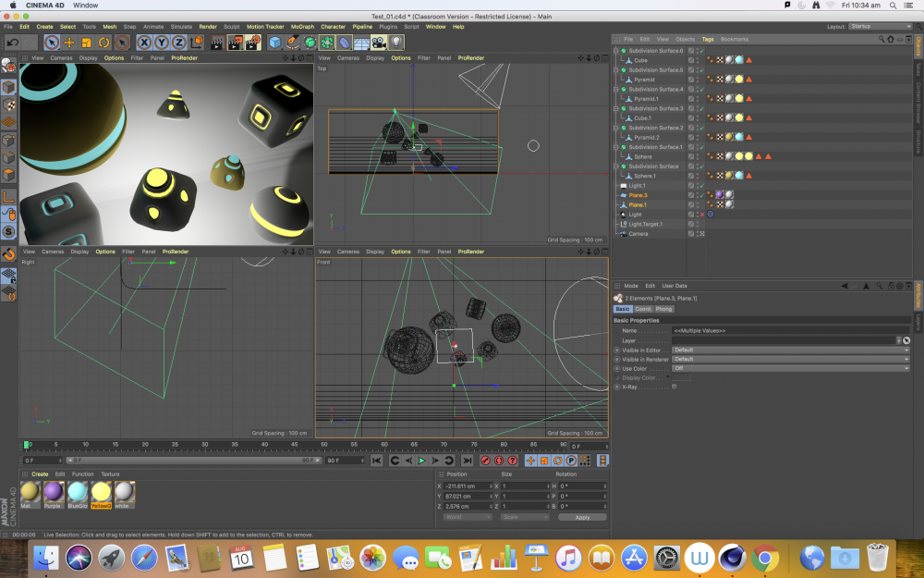
Task: Select the Move tool in top toolbar
Action: click(x=69, y=43)
